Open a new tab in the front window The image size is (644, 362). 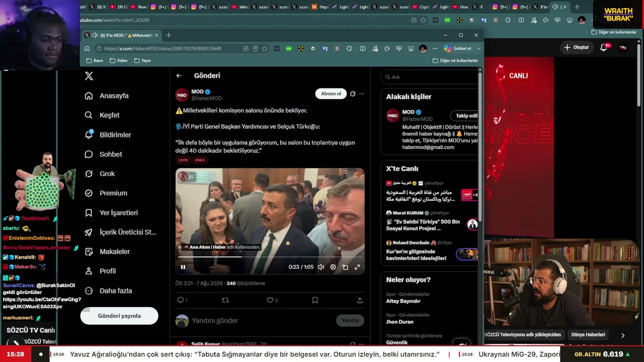(169, 35)
